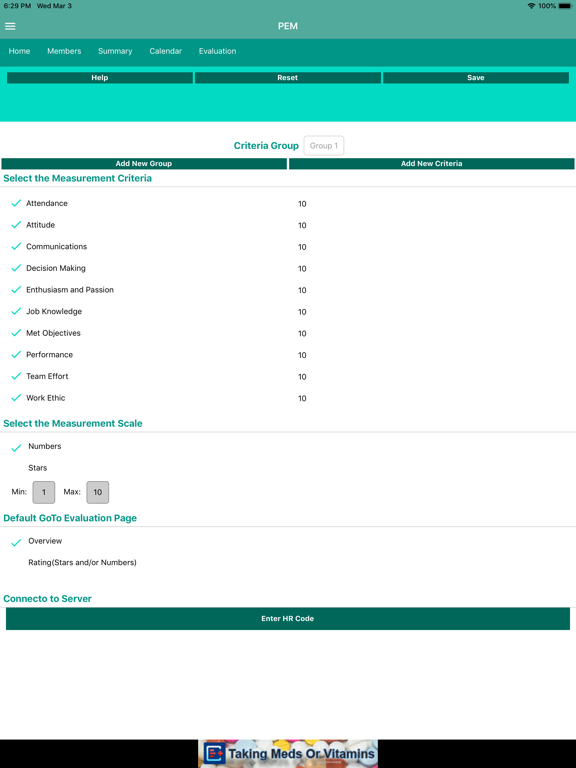Toggle the Communications checkmark

click(x=16, y=246)
